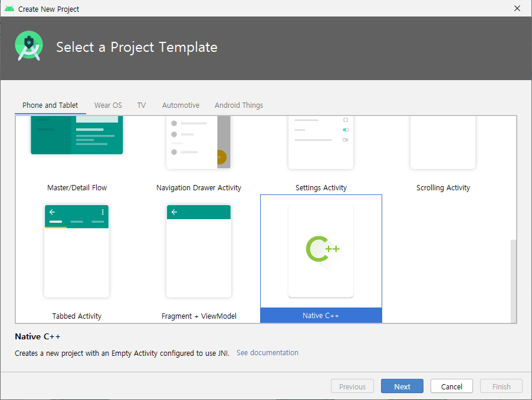Select the Settings Activity template preview

321,142
